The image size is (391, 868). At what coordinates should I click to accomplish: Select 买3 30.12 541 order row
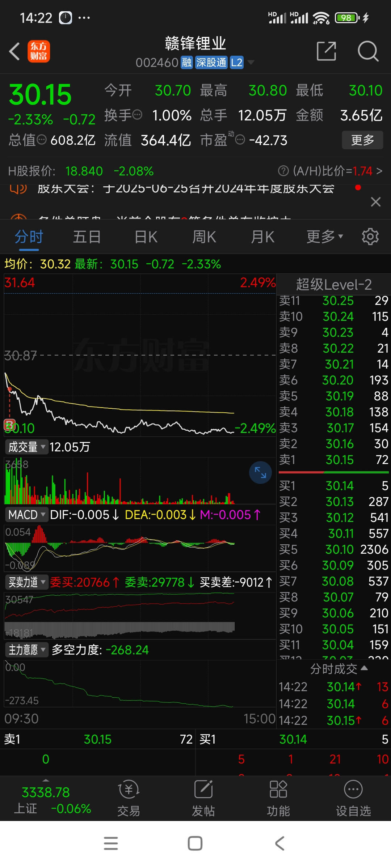click(x=334, y=518)
